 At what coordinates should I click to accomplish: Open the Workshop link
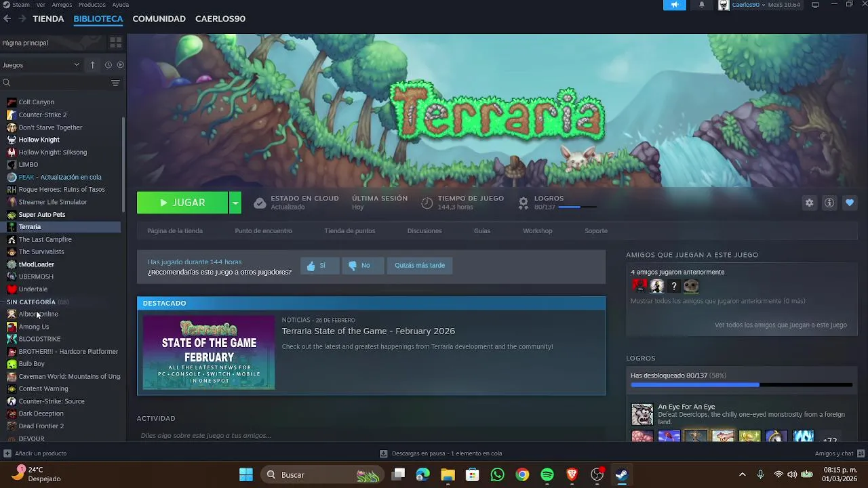click(538, 231)
